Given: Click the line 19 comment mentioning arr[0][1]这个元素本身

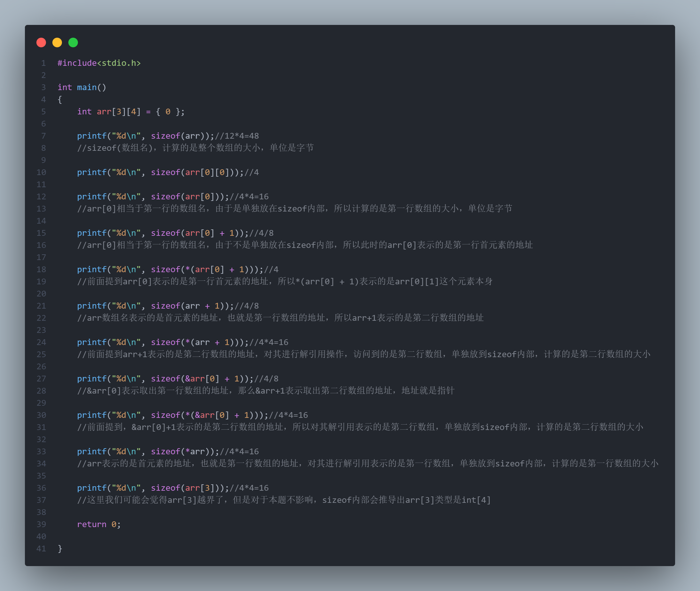Looking at the screenshot, I should pyautogui.click(x=285, y=281).
